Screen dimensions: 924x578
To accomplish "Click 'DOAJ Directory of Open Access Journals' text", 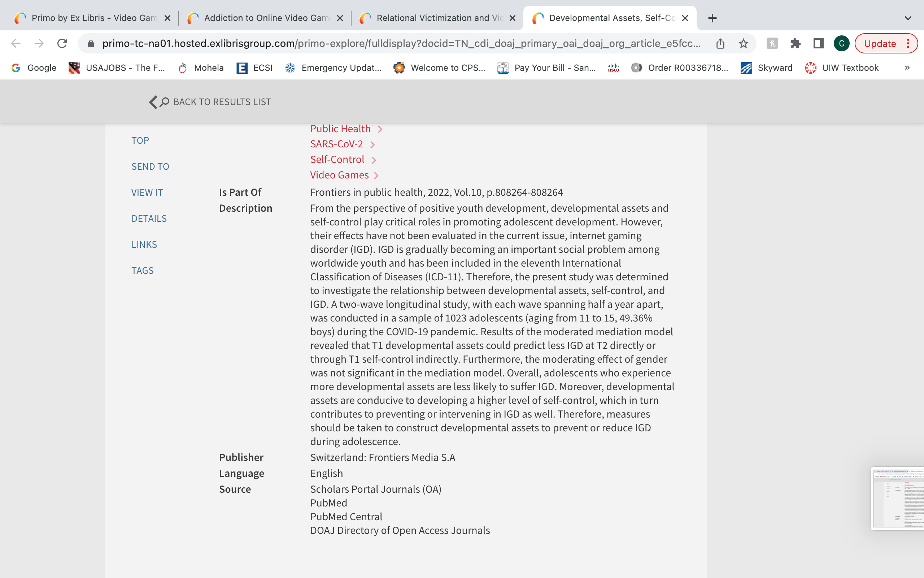I will [x=400, y=530].
